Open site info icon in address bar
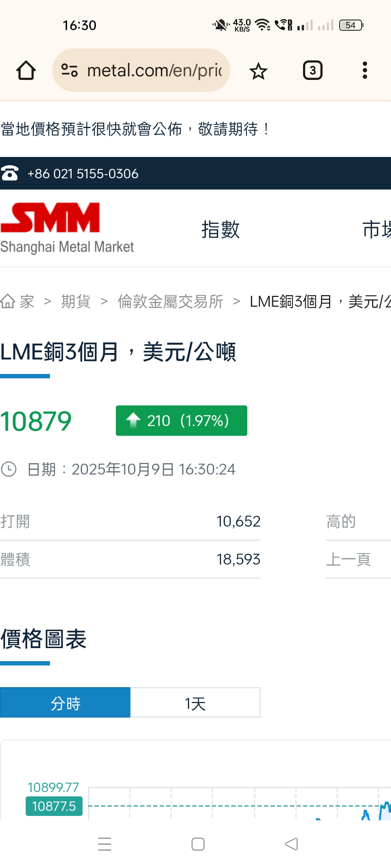391x868 pixels. pyautogui.click(x=70, y=70)
